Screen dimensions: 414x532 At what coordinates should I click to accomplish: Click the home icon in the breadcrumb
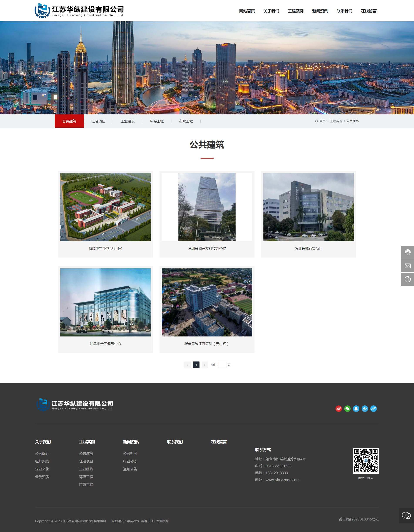[316, 121]
